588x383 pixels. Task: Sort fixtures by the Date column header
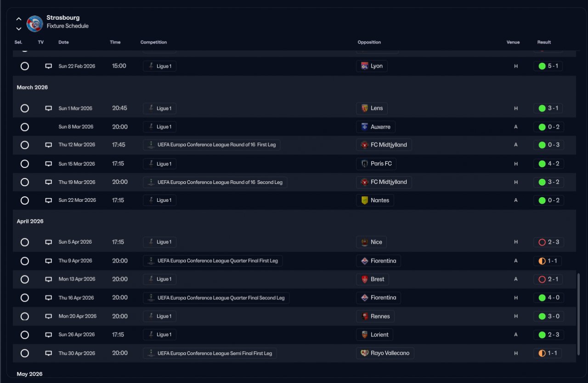point(63,42)
